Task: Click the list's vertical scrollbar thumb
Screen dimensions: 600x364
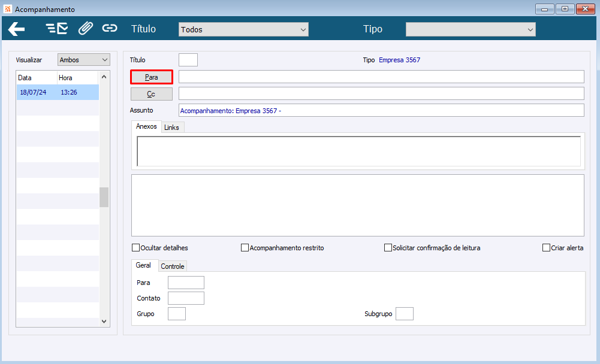Action: coord(104,197)
